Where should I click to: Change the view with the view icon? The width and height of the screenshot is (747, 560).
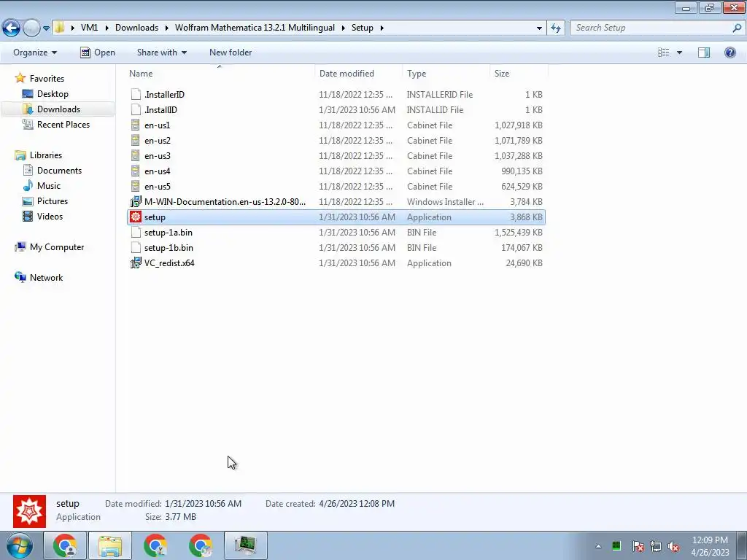(664, 52)
